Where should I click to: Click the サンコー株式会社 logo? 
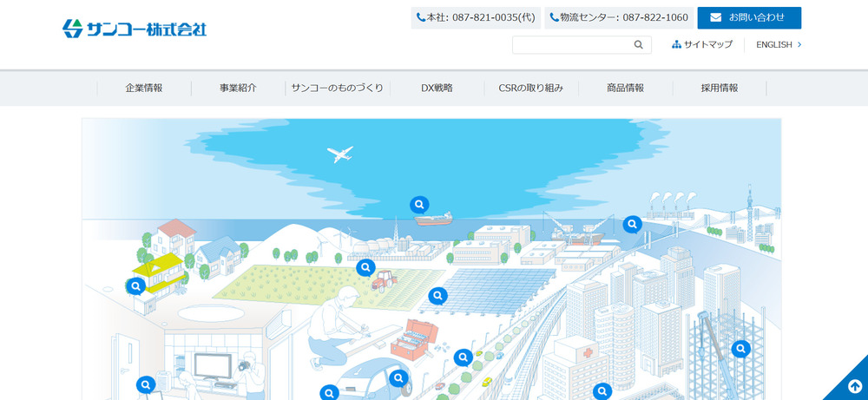(x=135, y=29)
